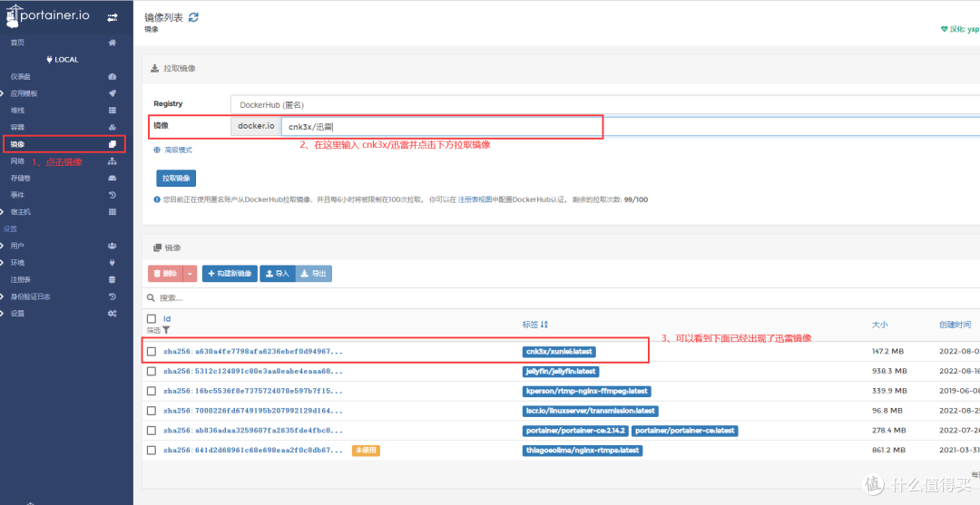Screen dimensions: 980x505
Task: Tick the thiagoeolima/nginx-rtmps row checkbox
Action: [152, 450]
